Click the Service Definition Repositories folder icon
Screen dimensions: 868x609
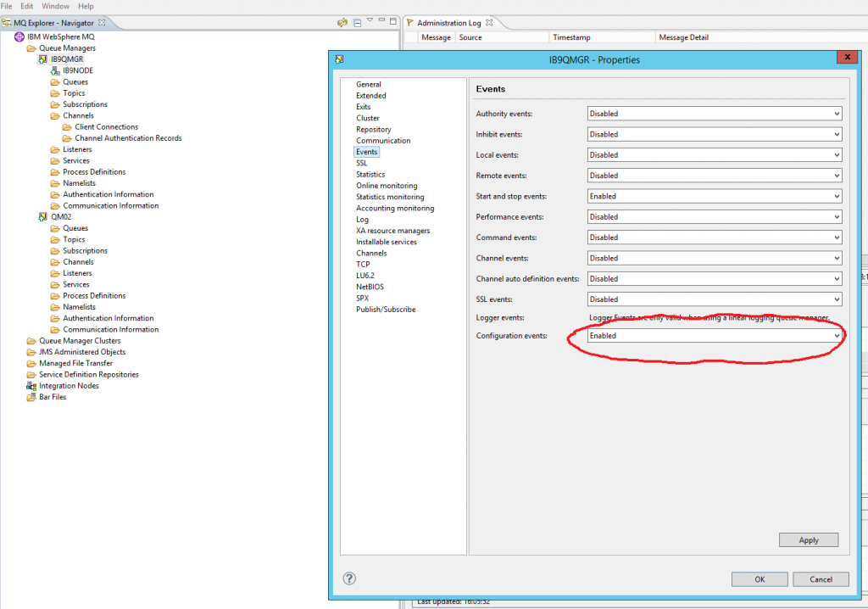(31, 375)
